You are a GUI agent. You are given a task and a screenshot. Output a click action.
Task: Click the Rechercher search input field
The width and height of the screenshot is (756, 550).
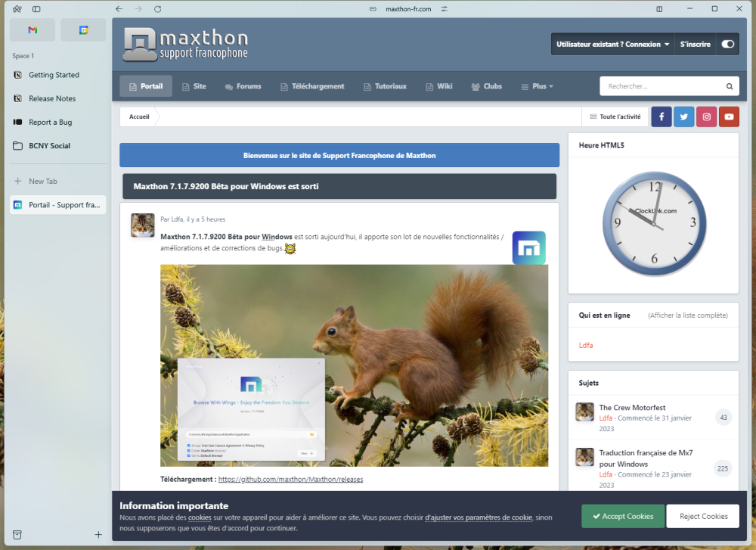pos(661,86)
